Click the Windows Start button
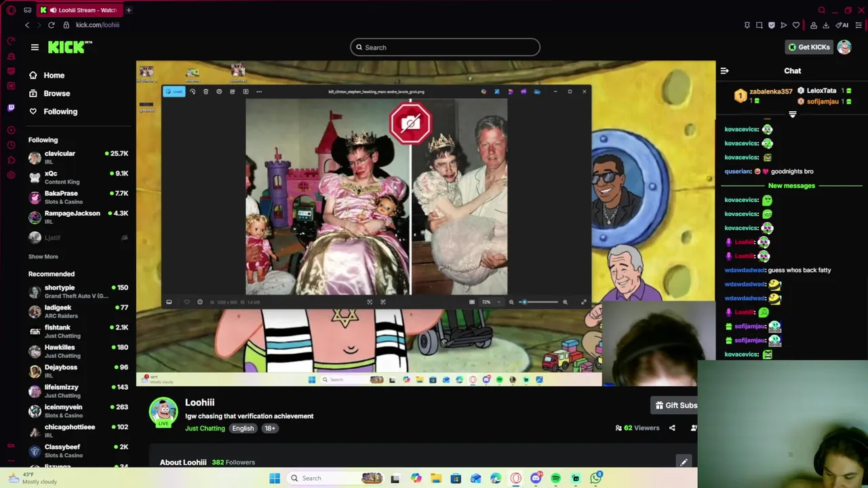 pos(275,479)
